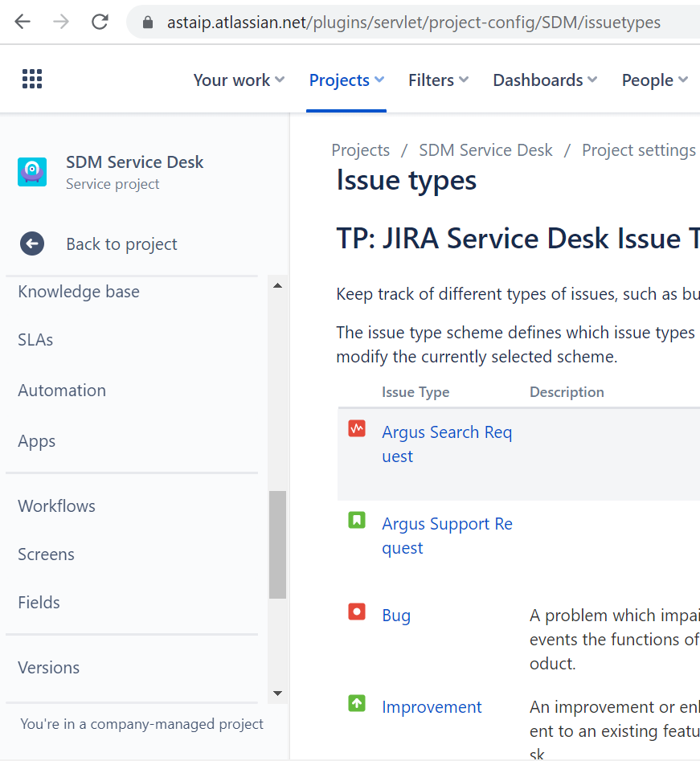Open the Improvement issue type link
This screenshot has height=761, width=700.
click(x=432, y=707)
